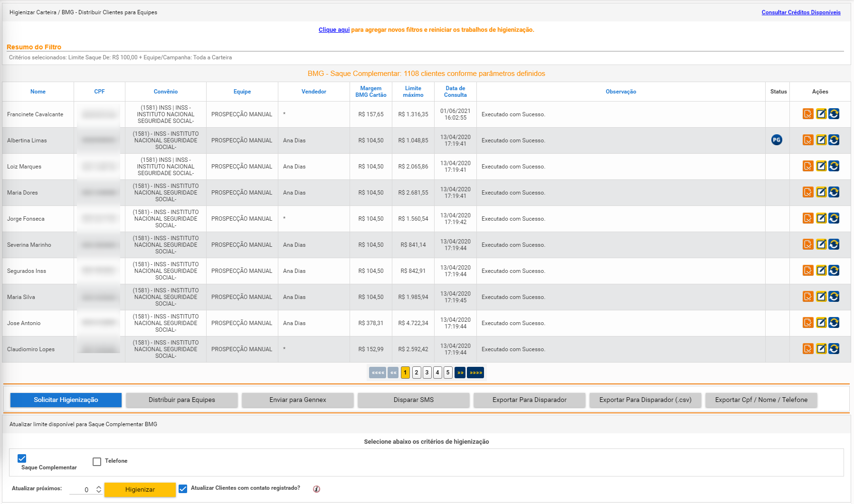The image size is (854, 504).
Task: Click the Solicitar Higienização button
Action: 66,400
